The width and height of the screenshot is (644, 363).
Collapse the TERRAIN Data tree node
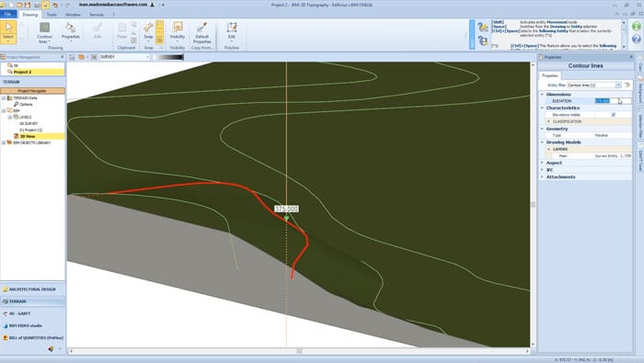(4, 98)
